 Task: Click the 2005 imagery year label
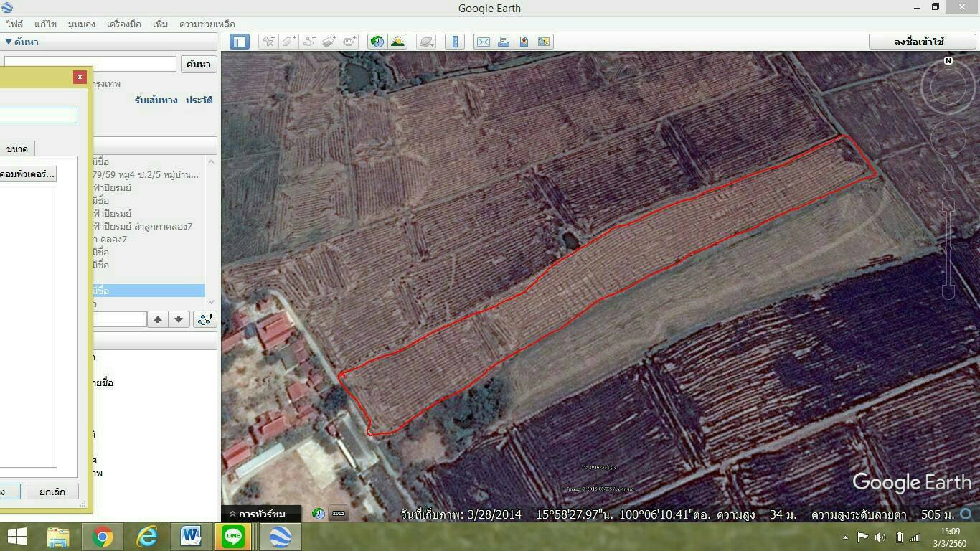tap(339, 514)
